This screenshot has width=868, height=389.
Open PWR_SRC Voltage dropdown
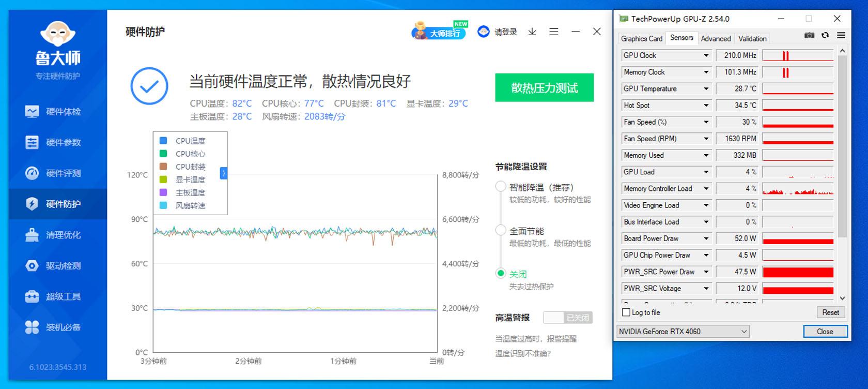point(706,289)
